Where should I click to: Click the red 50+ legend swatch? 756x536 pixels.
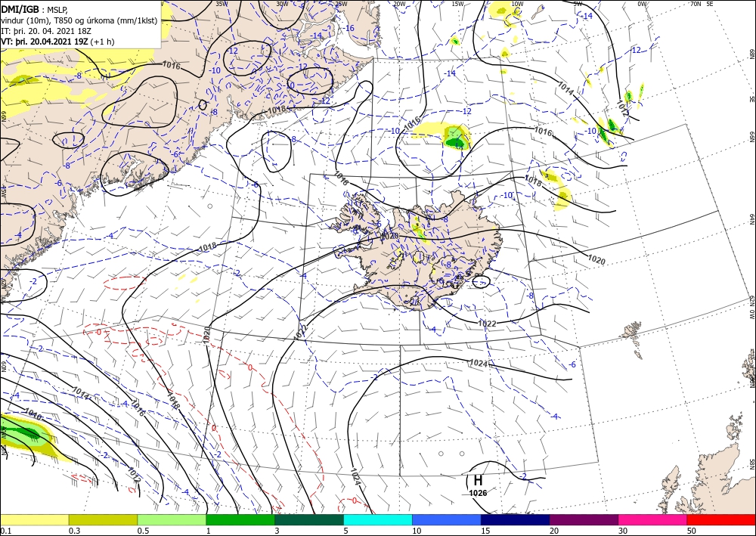721,519
